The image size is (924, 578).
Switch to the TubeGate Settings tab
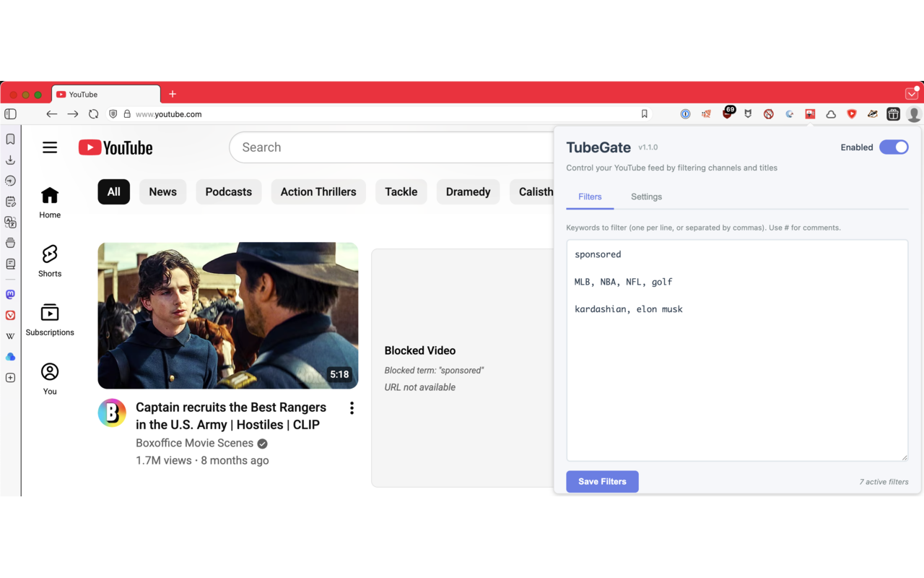[x=646, y=197]
